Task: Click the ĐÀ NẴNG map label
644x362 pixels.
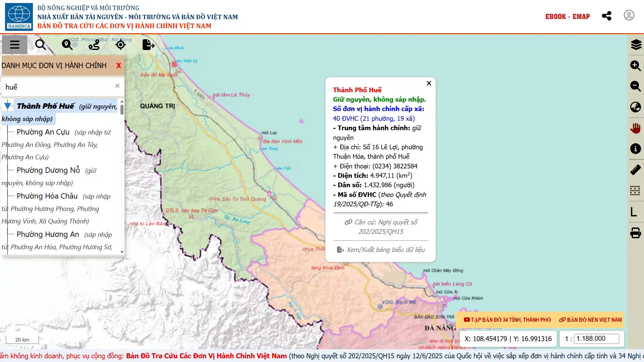Action: pos(440,328)
